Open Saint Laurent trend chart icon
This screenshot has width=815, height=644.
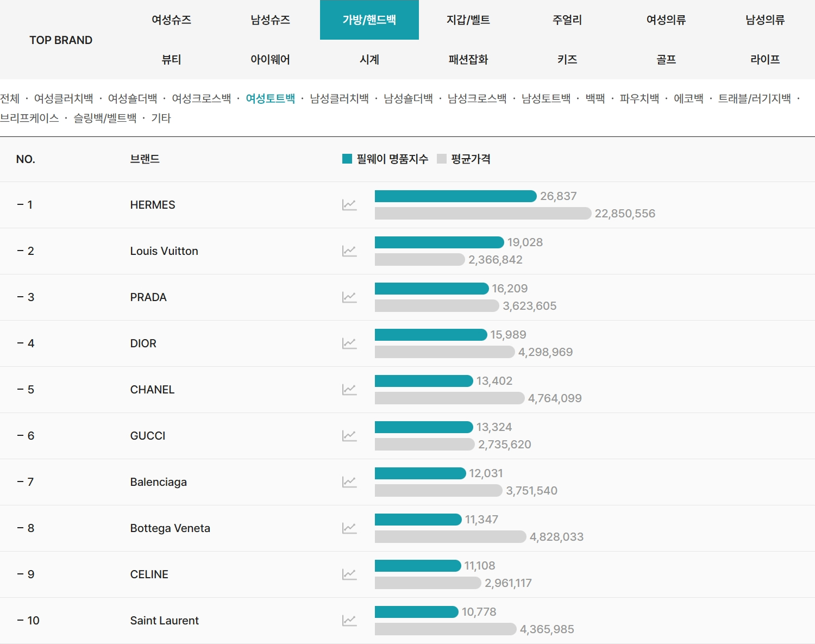[349, 621]
